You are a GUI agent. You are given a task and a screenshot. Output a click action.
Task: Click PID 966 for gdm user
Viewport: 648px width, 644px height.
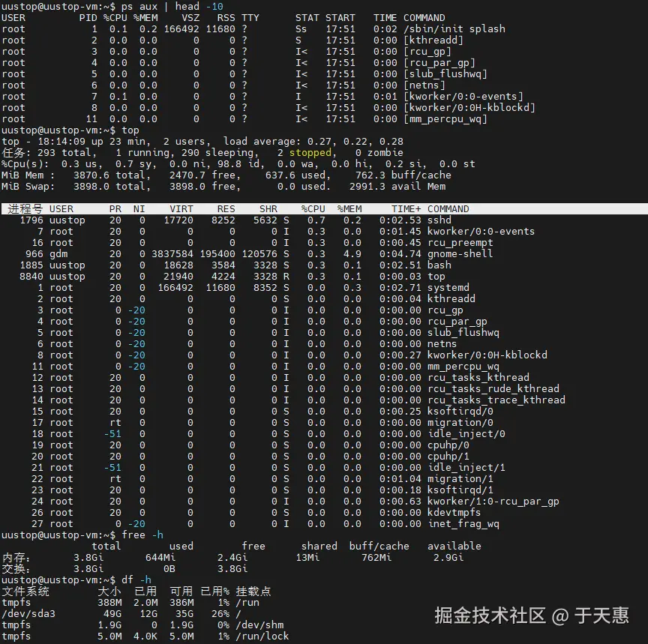tap(34, 253)
